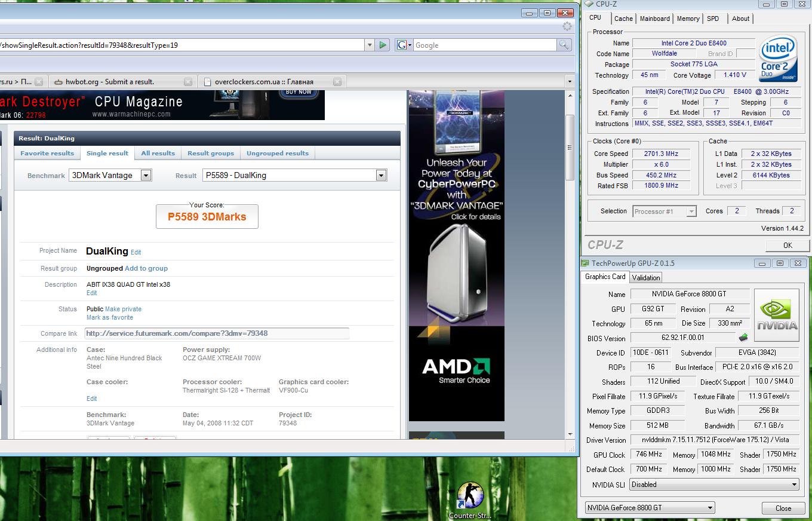Open the SPD tab in CPU-Z
This screenshot has height=521, width=812.
(713, 19)
